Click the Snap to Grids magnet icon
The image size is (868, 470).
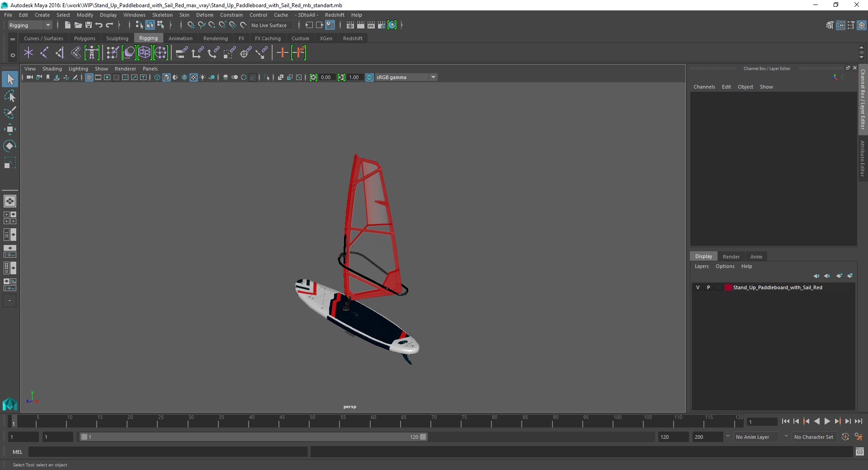tap(191, 25)
